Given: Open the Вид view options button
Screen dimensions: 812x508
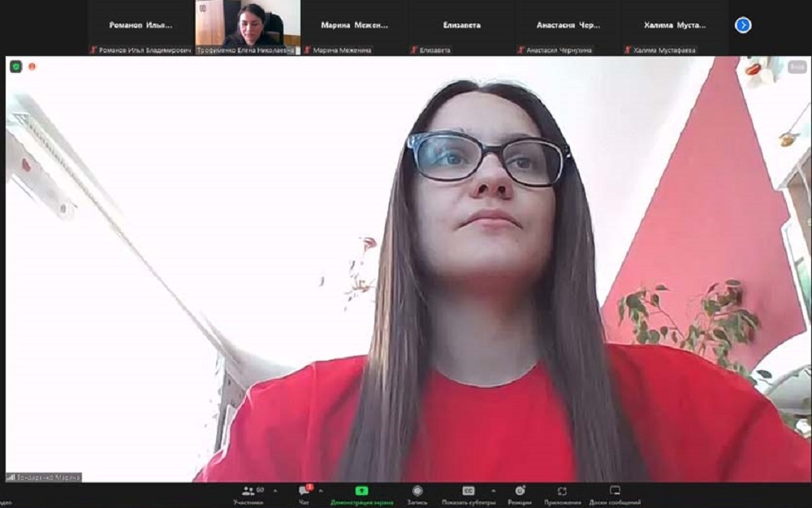Looking at the screenshot, I should click(796, 67).
